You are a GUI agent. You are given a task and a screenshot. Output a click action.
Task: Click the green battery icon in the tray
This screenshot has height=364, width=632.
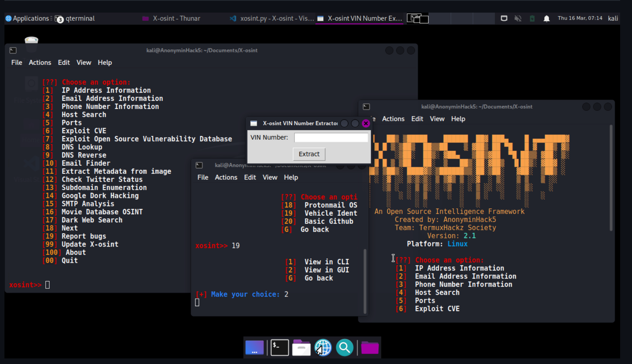coord(532,18)
